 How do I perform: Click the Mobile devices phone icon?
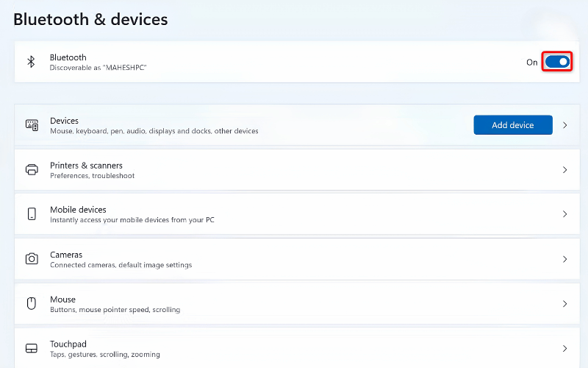32,213
